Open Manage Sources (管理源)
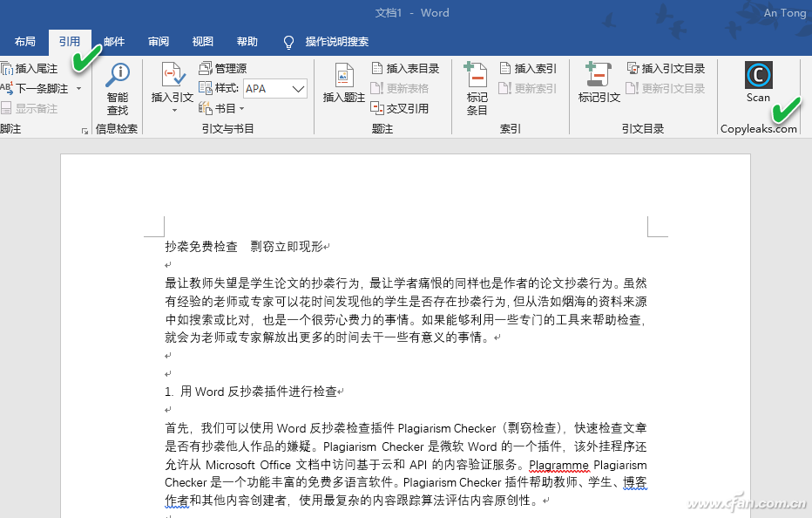The width and height of the screenshot is (812, 518). (223, 68)
